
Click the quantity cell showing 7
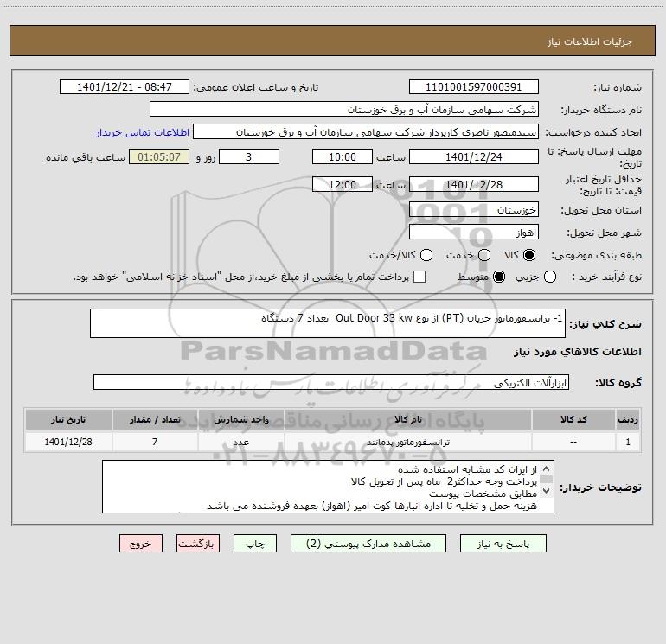(x=155, y=442)
